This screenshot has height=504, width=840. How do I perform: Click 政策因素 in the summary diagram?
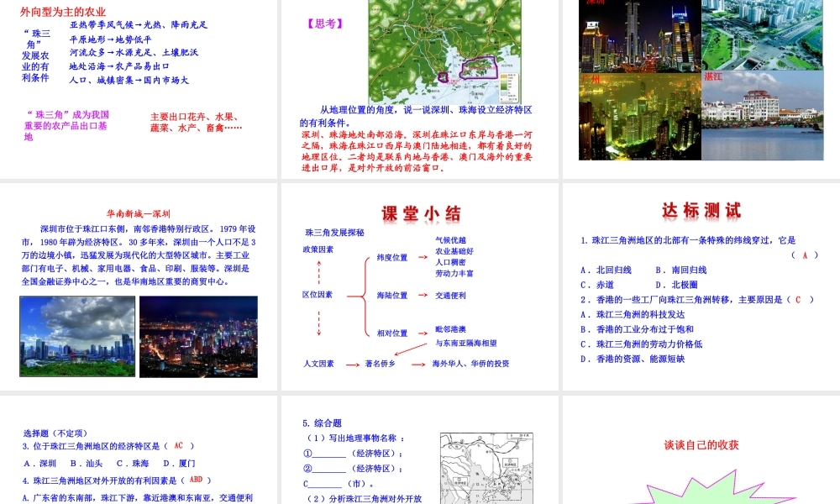[x=318, y=249]
